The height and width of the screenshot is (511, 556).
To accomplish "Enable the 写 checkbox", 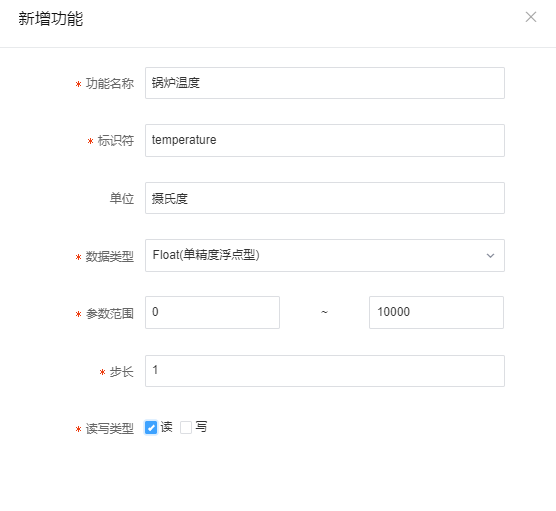I will coord(186,427).
